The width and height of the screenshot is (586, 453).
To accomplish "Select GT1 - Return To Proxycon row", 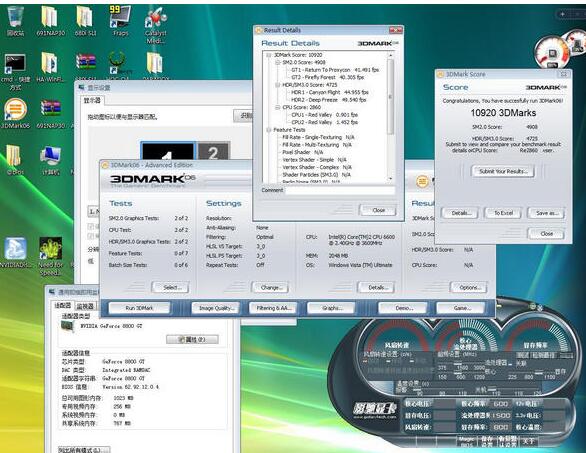I will coord(335,70).
